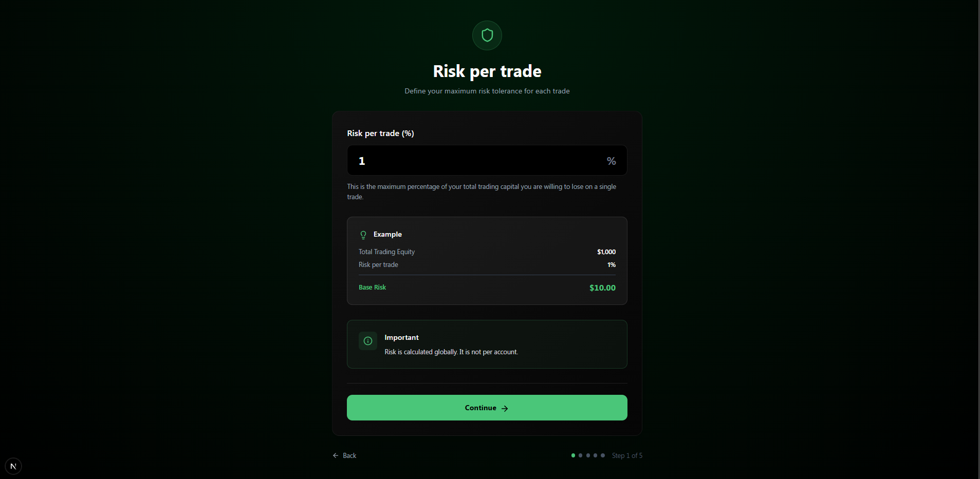Open the Next.js dev tools badge at bottom left

(x=12, y=466)
